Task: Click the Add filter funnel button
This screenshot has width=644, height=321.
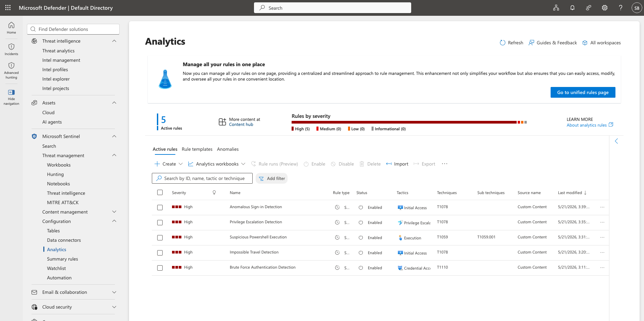Action: [x=272, y=178]
